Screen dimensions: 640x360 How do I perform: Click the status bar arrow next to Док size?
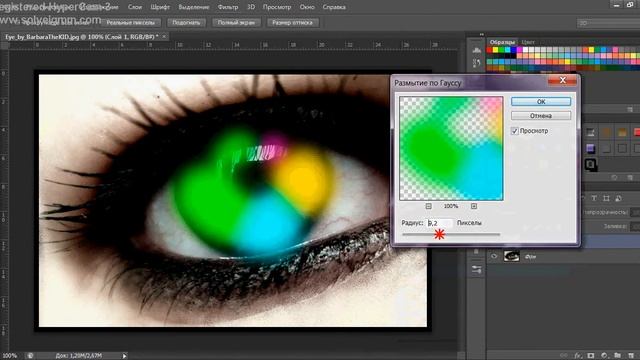[x=124, y=356]
